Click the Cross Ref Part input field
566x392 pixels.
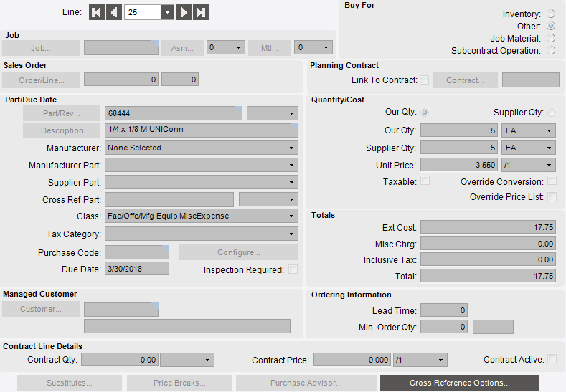(x=169, y=199)
